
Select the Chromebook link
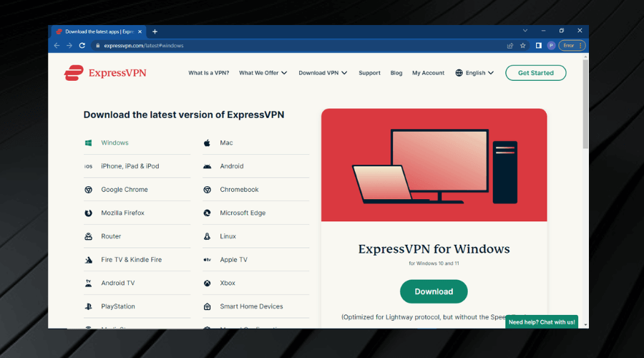coord(239,190)
